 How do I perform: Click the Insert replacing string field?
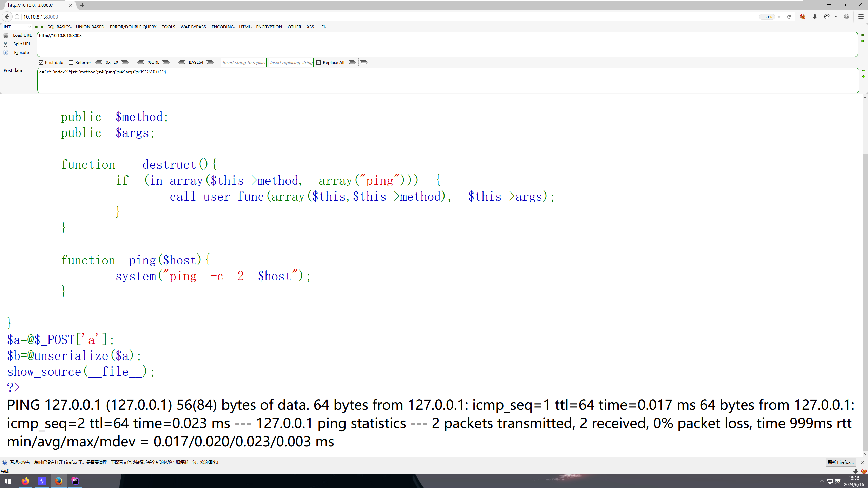[291, 62]
